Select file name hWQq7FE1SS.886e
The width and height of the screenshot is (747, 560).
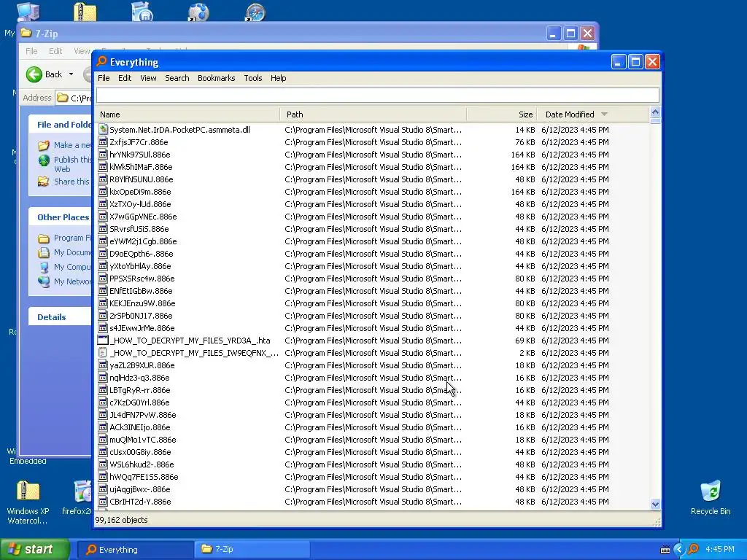[x=144, y=477]
